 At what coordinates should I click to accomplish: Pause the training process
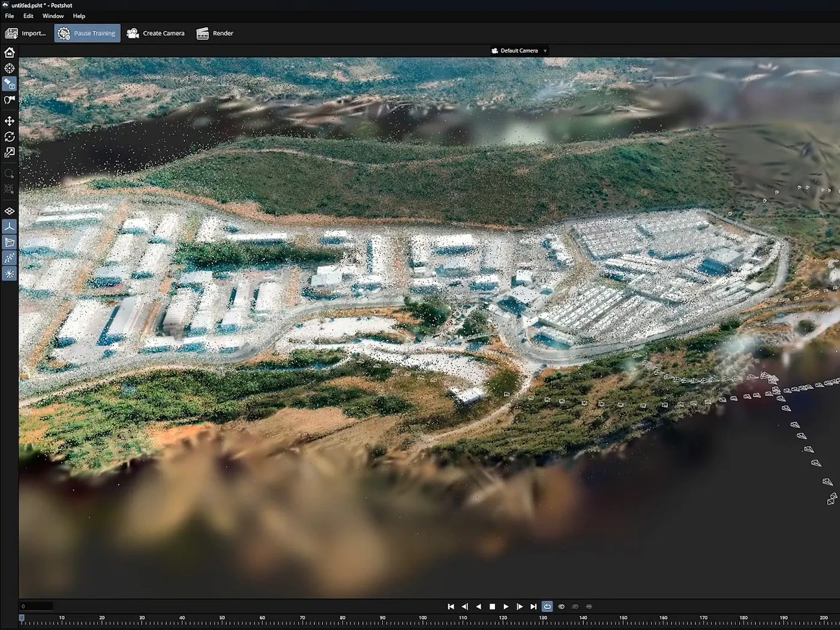[87, 34]
